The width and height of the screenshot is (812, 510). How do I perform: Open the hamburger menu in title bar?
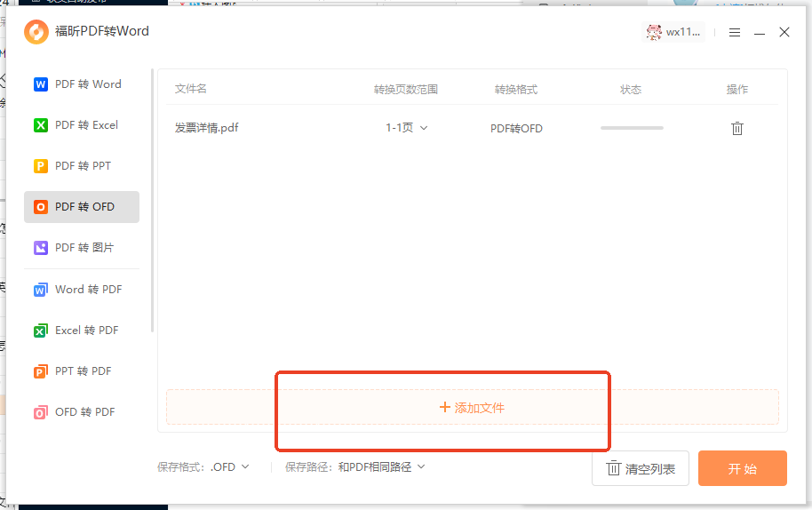pos(735,33)
